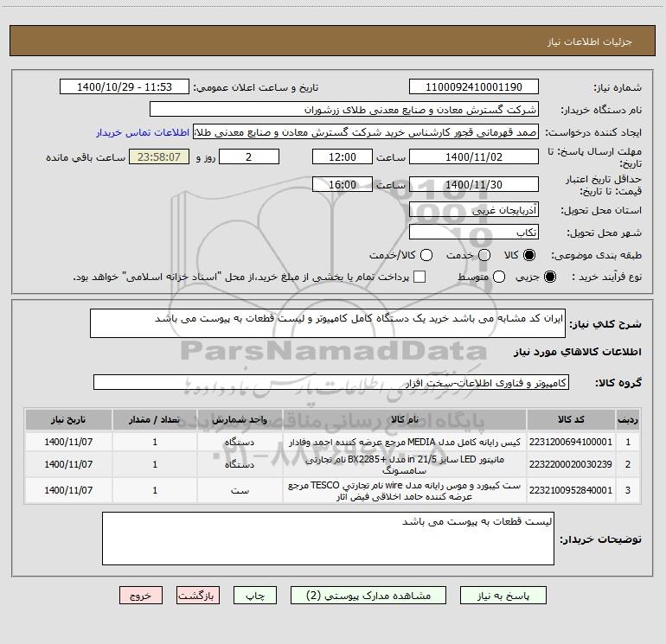
Task: Click the unit cell ست in row 3
Action: (x=240, y=490)
